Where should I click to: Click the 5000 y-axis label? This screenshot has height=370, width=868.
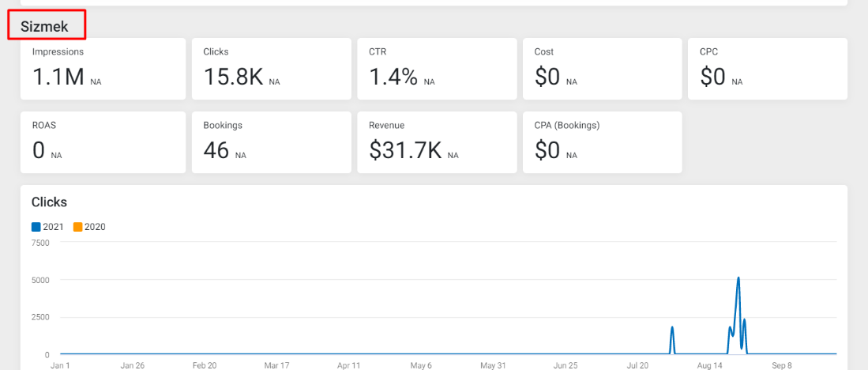pyautogui.click(x=39, y=280)
